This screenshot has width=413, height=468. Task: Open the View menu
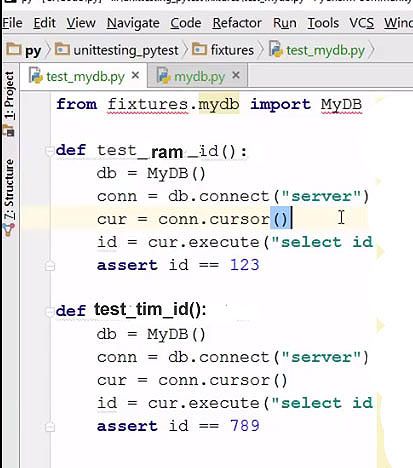coord(81,23)
